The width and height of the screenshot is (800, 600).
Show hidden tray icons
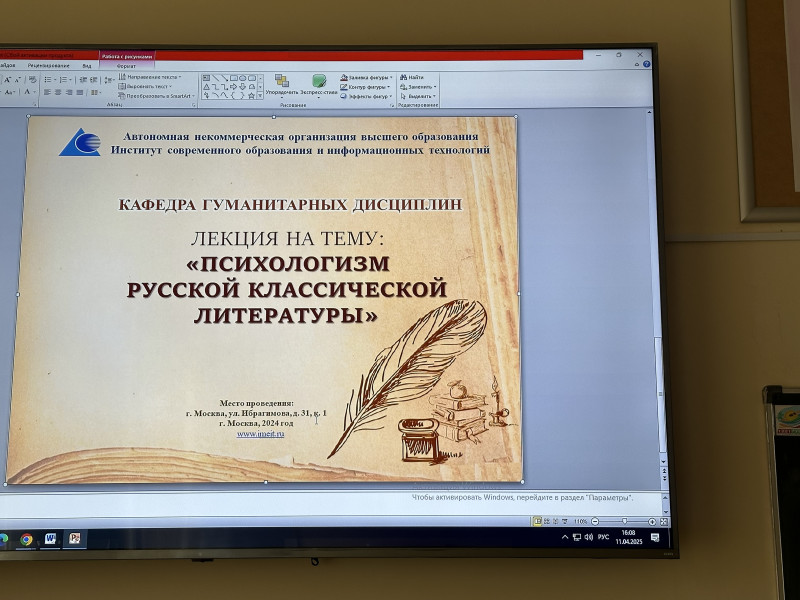[x=565, y=537]
